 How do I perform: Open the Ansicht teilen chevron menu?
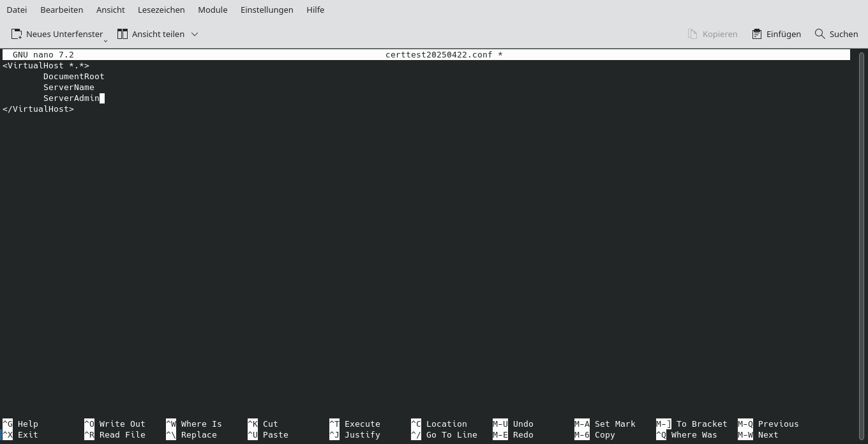[195, 34]
